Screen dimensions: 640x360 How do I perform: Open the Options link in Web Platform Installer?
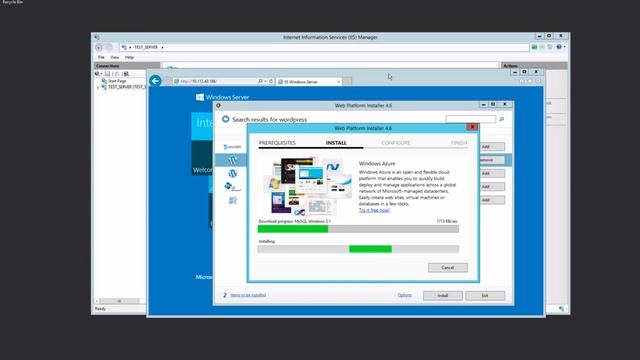click(404, 295)
